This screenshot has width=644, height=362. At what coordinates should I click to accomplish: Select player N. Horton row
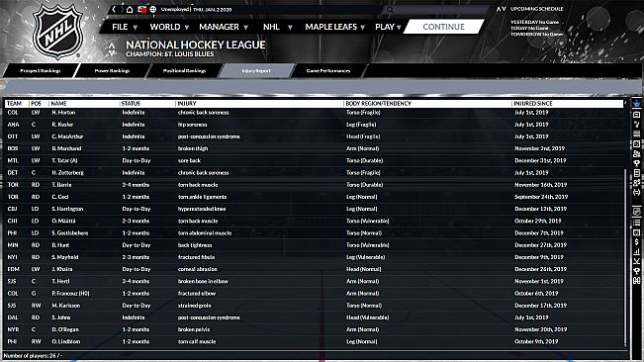[315, 113]
